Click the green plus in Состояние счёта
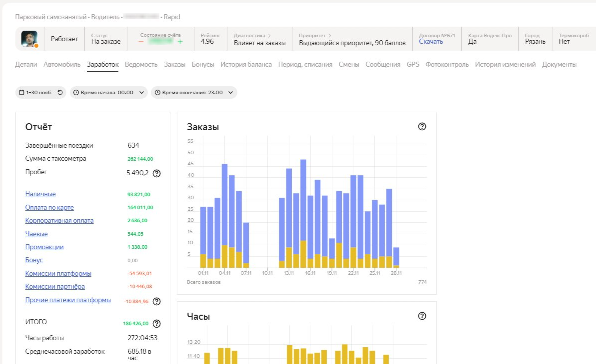Image resolution: width=596 pixels, height=364 pixels. coord(180,42)
